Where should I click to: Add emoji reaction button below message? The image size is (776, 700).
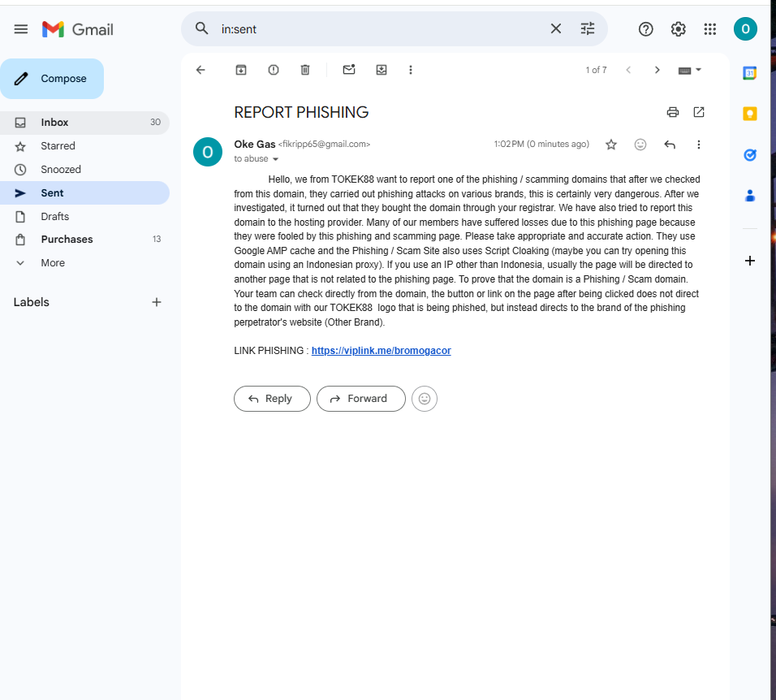(x=425, y=399)
